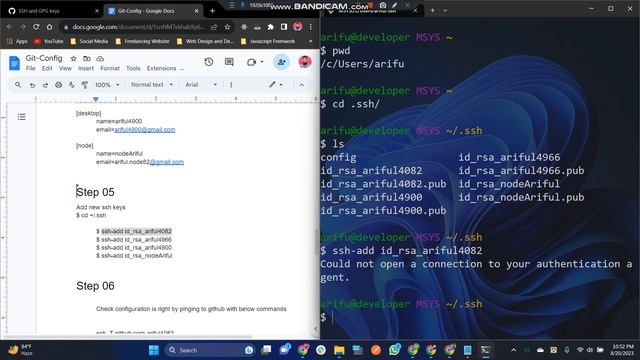Show more toolbar options
The width and height of the screenshot is (640, 360).
pos(231,85)
